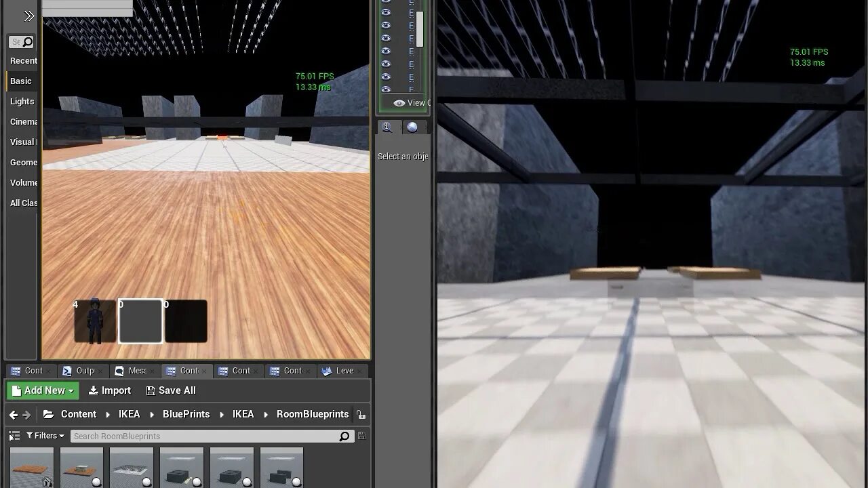Screen dimensions: 868x488
Task: Click the Output Log tab's terminal icon
Action: point(67,371)
